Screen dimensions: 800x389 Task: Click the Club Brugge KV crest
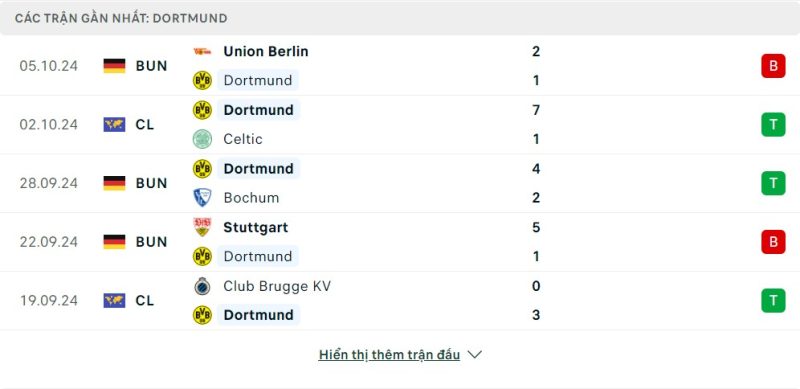(x=202, y=286)
